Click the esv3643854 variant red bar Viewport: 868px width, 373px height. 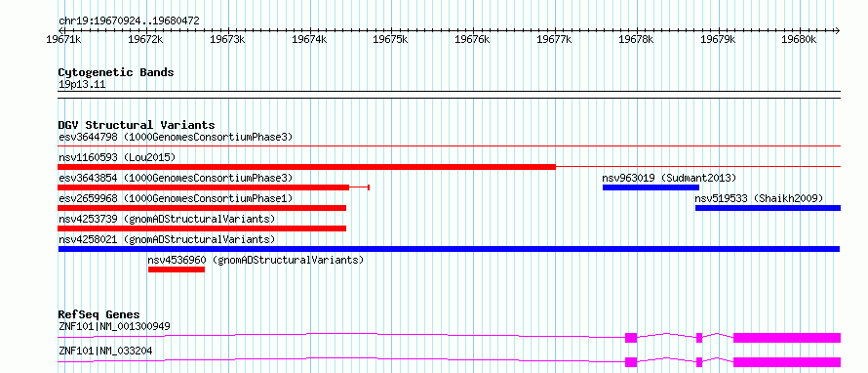click(x=203, y=187)
